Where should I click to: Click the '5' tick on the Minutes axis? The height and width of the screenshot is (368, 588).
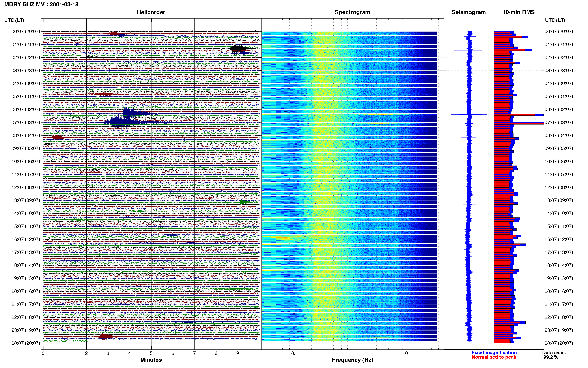coord(151,353)
